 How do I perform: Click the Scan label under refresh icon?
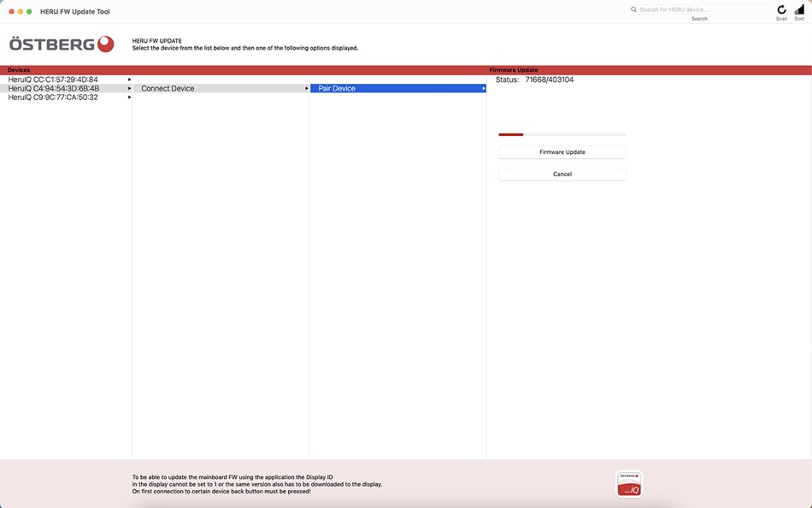(x=781, y=19)
